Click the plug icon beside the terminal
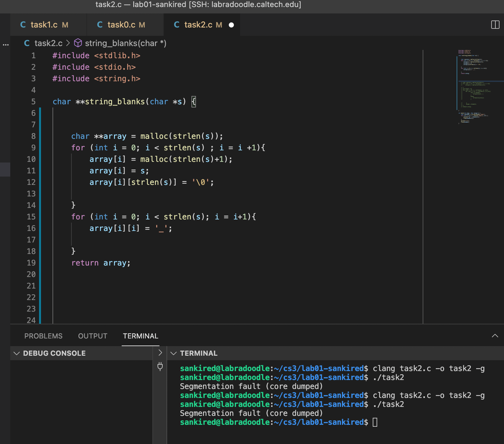The image size is (504, 444). (160, 366)
